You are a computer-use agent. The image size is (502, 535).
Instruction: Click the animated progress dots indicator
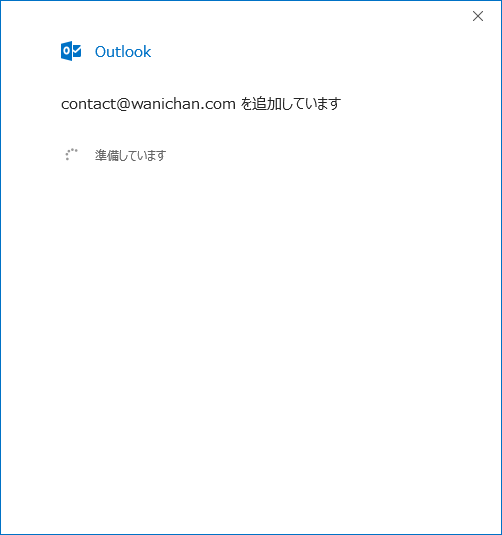[x=71, y=155]
